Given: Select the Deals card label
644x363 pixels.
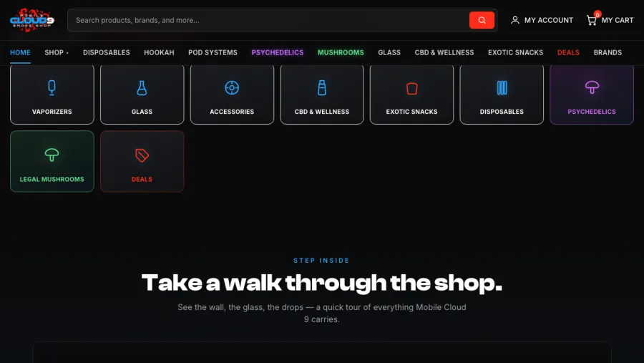Looking at the screenshot, I should [142, 179].
